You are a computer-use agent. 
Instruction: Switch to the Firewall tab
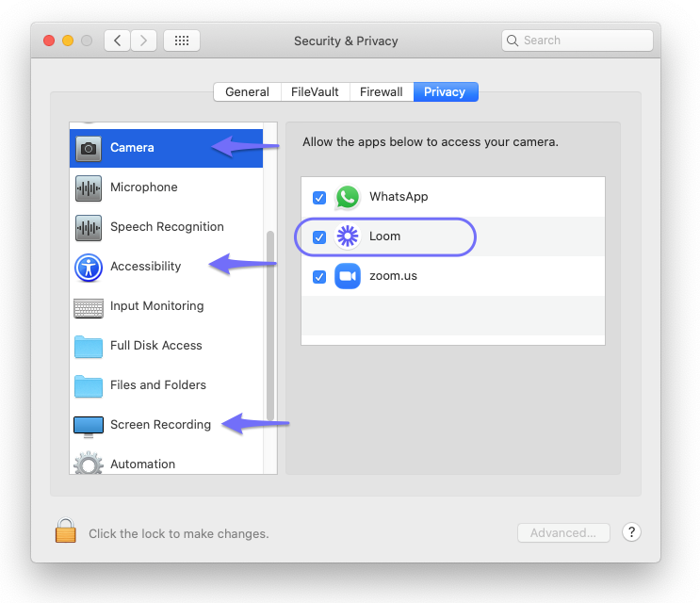[382, 91]
